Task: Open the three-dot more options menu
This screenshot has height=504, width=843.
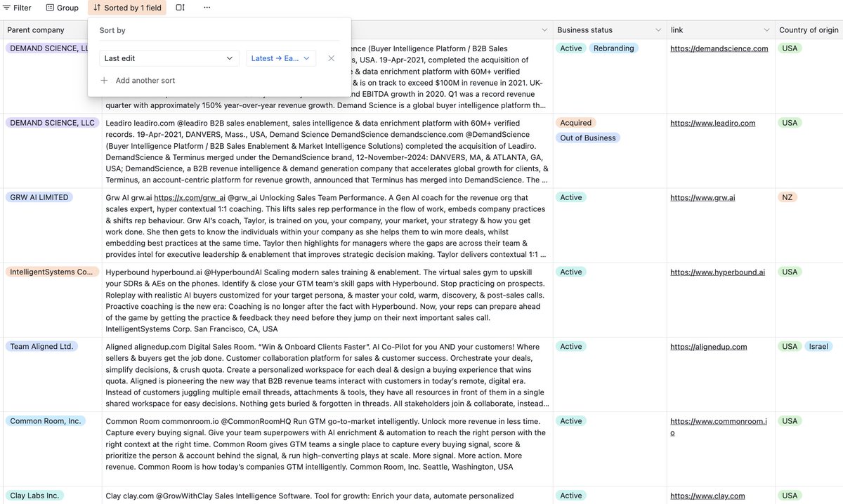Action: click(x=207, y=8)
